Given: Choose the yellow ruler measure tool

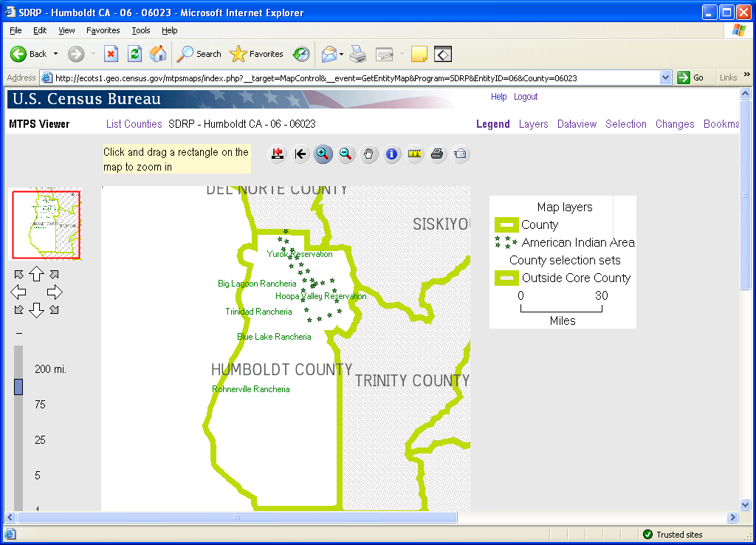Looking at the screenshot, I should 414,154.
